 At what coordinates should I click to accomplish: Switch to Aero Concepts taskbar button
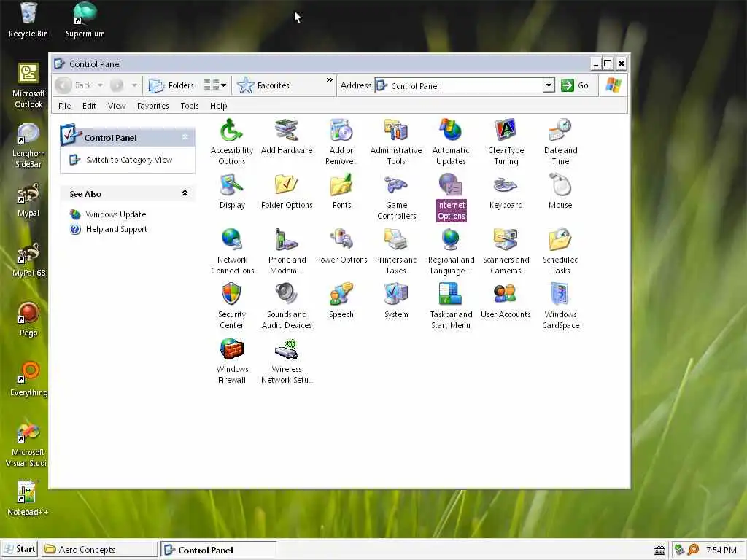99,550
